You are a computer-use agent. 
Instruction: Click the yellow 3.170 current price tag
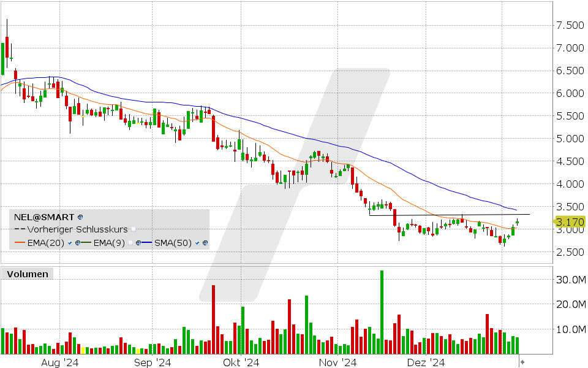click(569, 222)
